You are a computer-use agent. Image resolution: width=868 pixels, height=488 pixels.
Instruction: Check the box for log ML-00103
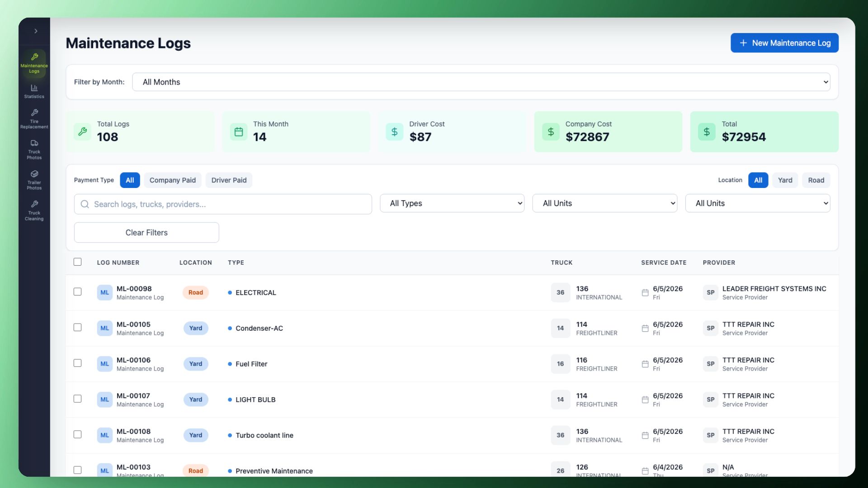[x=78, y=470]
